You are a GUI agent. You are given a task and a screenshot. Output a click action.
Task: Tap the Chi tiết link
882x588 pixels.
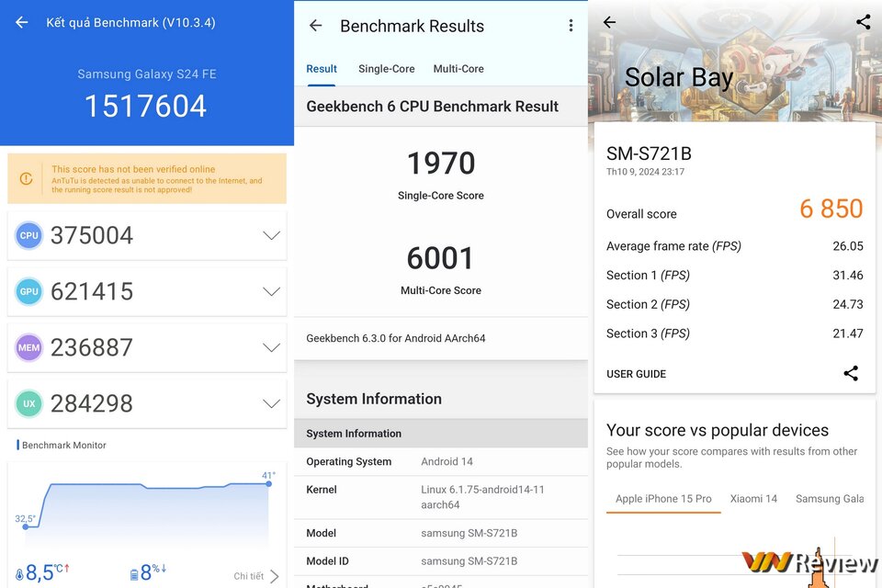click(x=249, y=576)
